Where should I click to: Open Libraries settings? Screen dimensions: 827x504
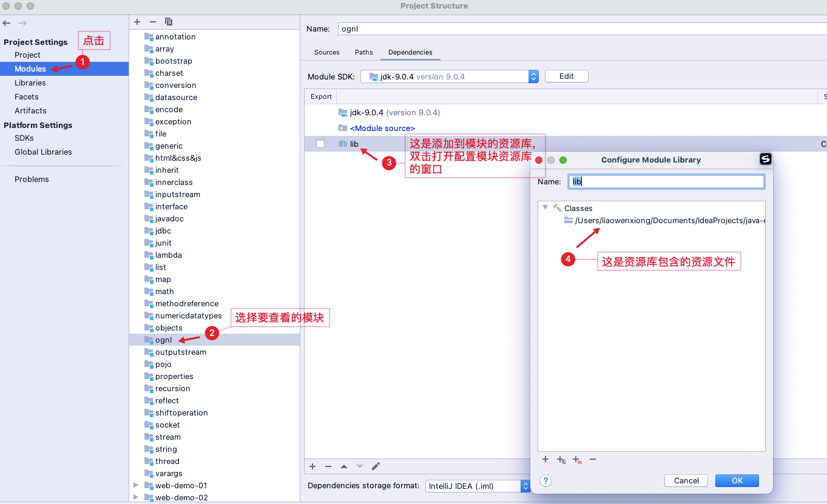pos(30,82)
